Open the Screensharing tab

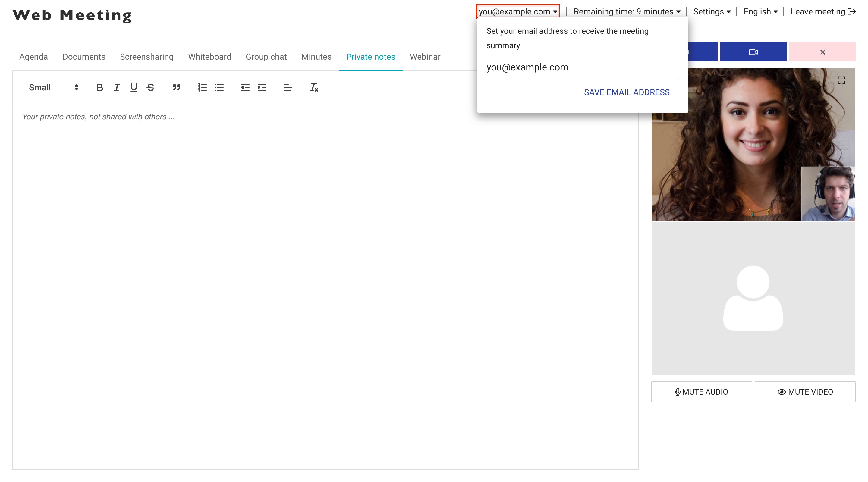coord(146,57)
